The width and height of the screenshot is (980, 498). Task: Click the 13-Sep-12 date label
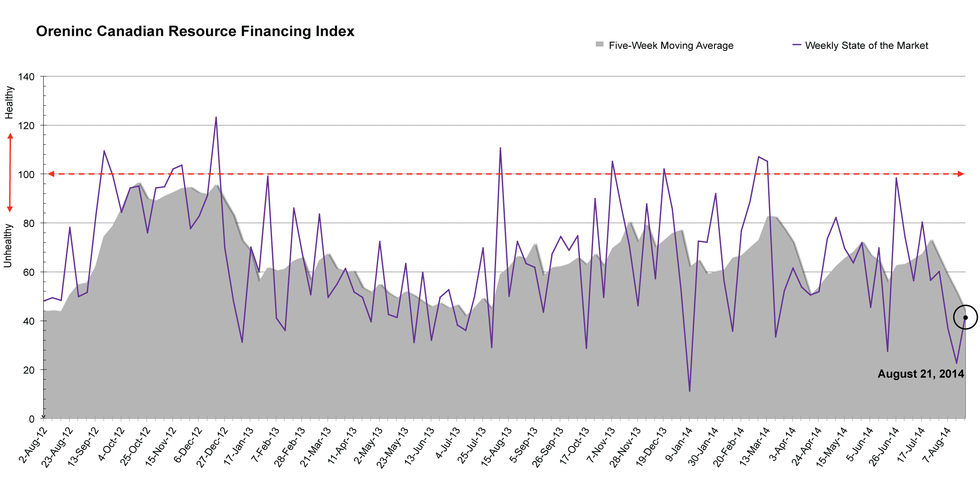83,447
